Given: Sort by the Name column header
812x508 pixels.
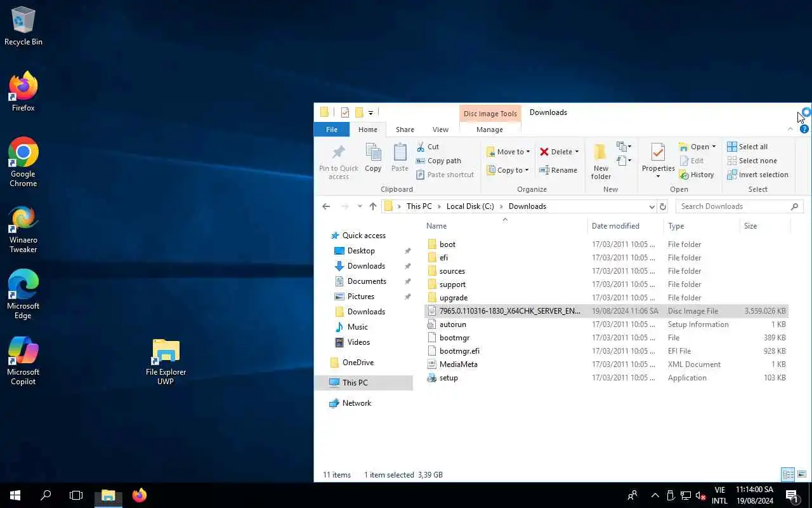Looking at the screenshot, I should coord(505,226).
